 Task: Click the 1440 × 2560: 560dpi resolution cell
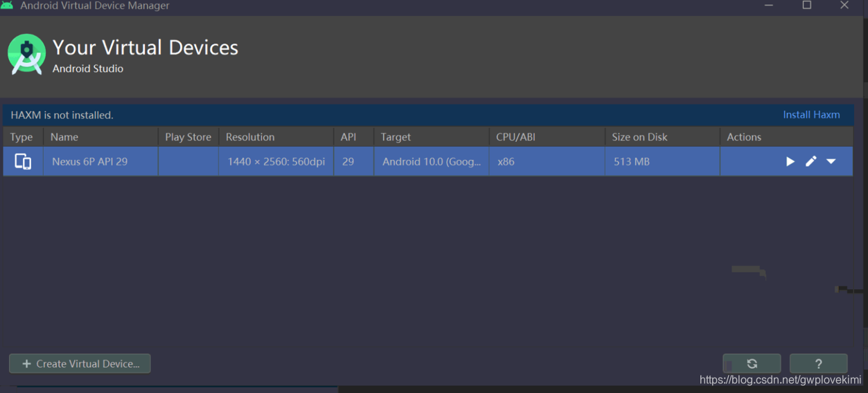[276, 161]
